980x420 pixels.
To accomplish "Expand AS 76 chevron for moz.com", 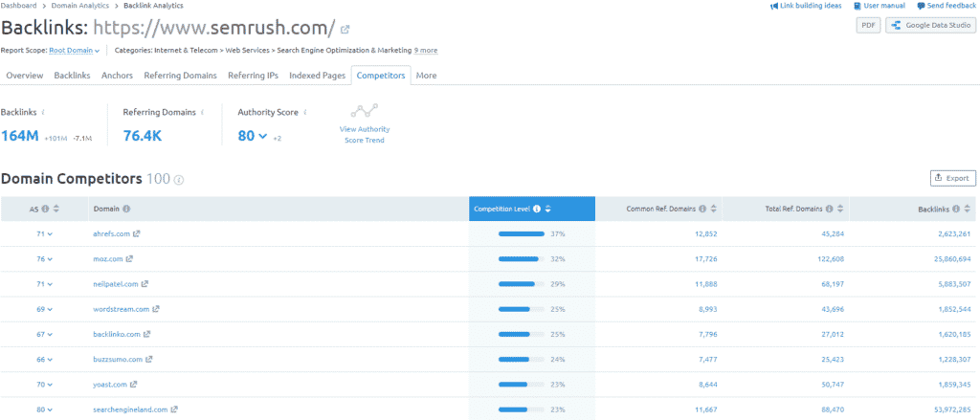I will pyautogui.click(x=50, y=259).
